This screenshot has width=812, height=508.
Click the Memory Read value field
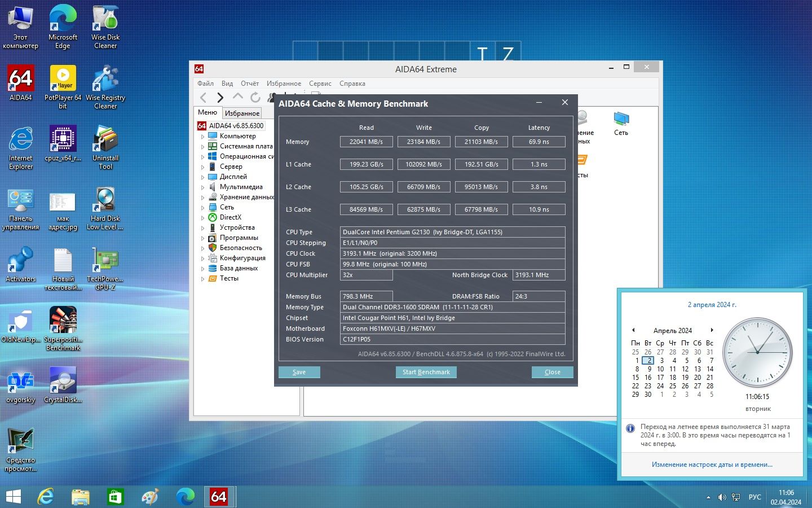coord(367,142)
